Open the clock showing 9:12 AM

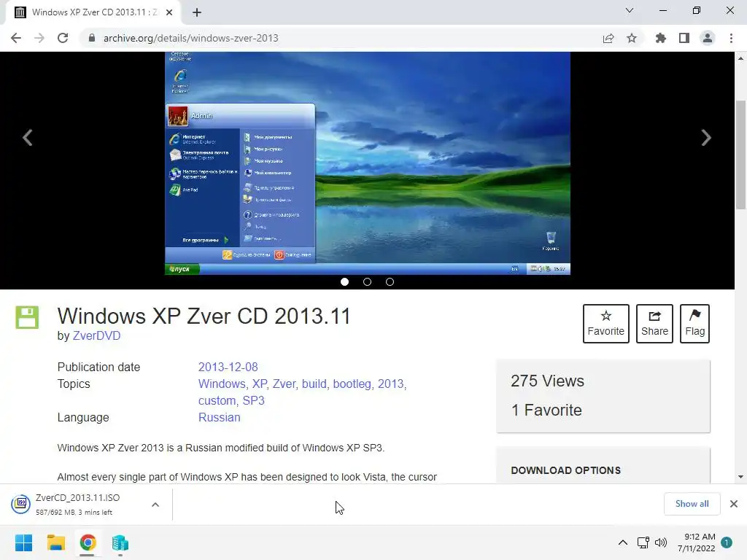[x=696, y=542]
